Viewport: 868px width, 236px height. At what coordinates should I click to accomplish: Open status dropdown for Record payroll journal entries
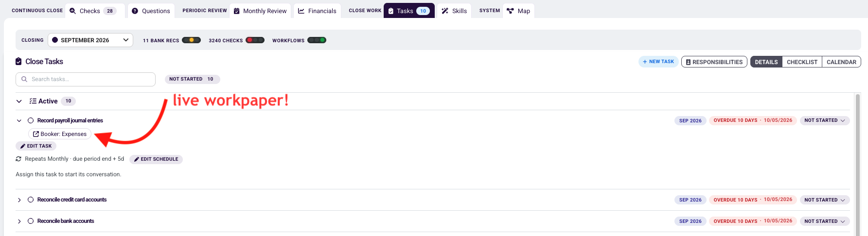(x=825, y=120)
